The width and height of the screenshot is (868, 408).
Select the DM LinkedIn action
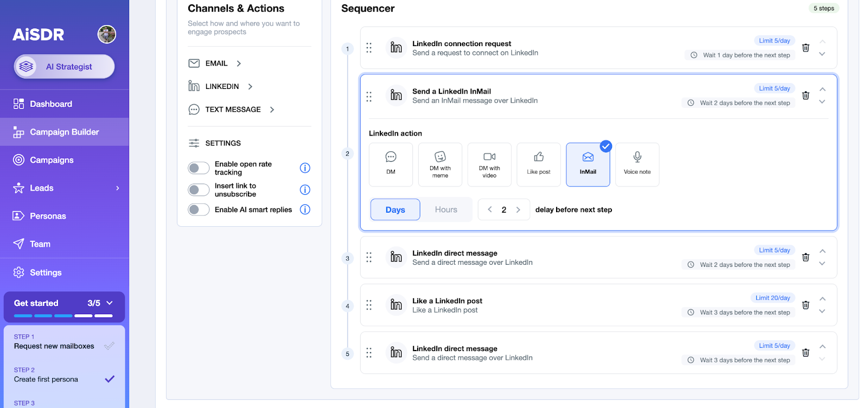pos(391,164)
